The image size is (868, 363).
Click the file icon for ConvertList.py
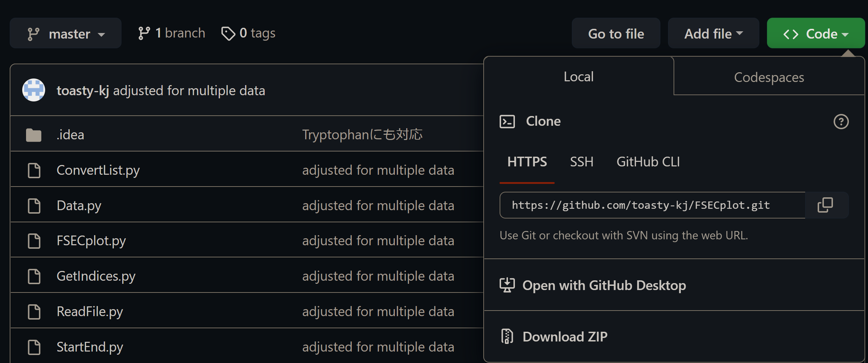pos(34,170)
